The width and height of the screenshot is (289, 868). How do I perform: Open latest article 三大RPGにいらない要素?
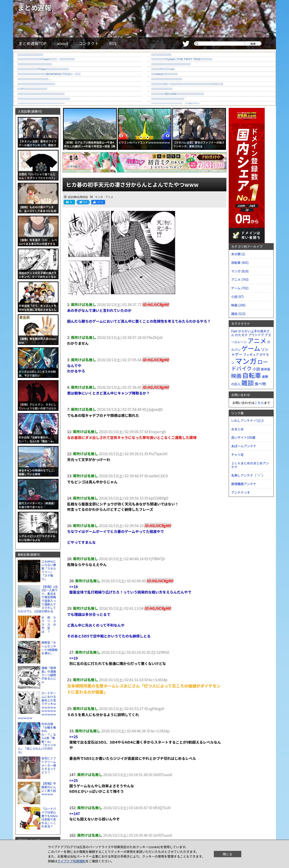tap(49, 570)
